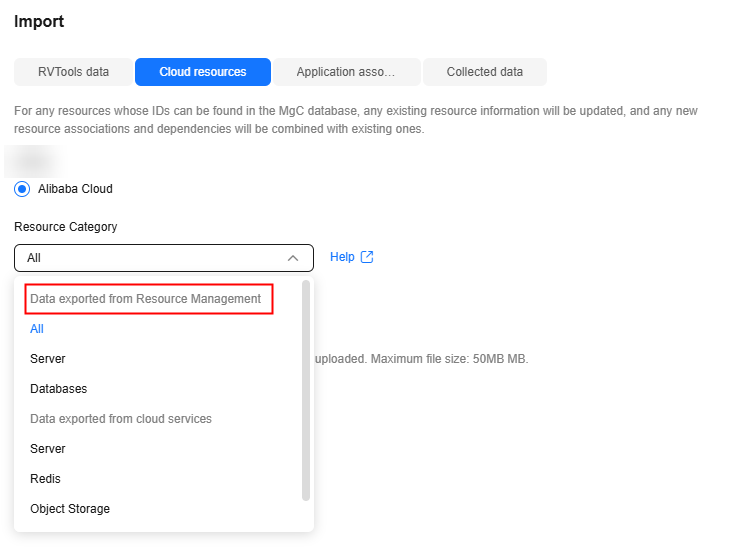Image resolution: width=731 pixels, height=549 pixels.
Task: Click the dropdown list scrollbar
Action: pyautogui.click(x=306, y=390)
